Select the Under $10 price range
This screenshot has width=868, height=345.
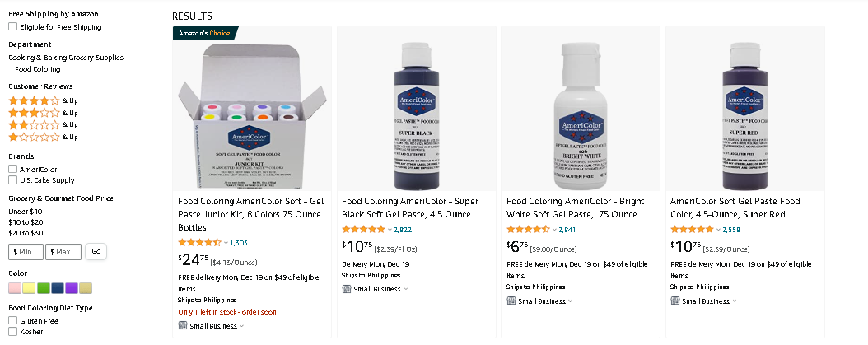tap(26, 211)
